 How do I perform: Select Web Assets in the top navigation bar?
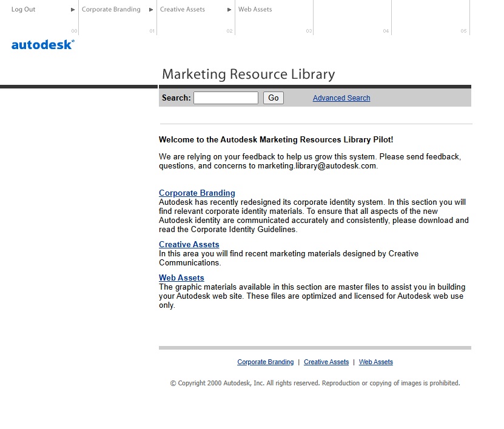(255, 10)
